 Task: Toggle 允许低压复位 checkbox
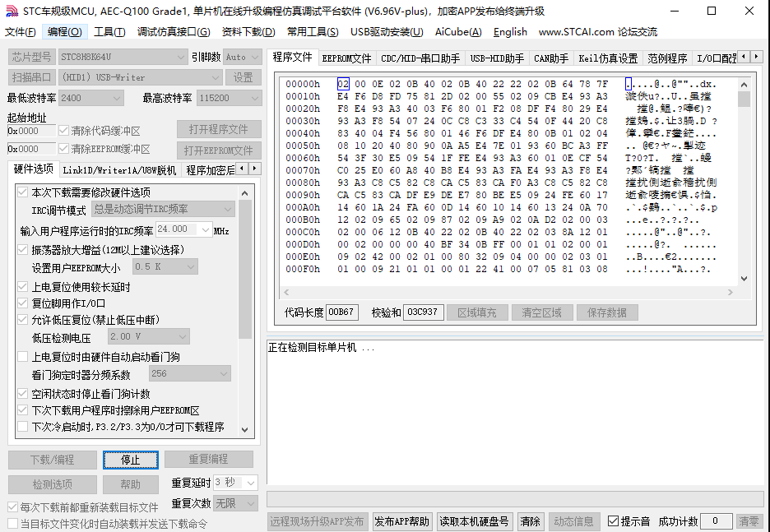click(x=22, y=320)
